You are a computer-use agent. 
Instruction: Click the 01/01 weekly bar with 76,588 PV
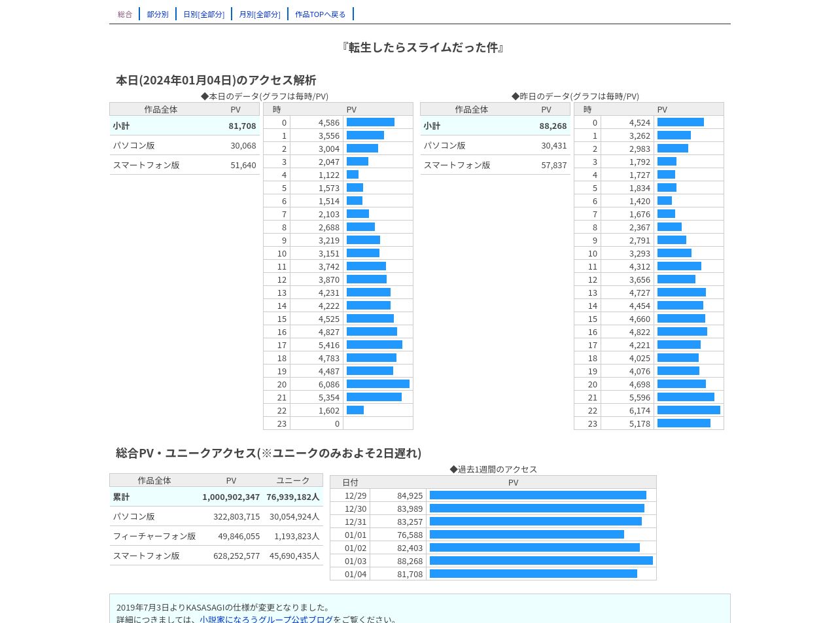click(x=527, y=535)
